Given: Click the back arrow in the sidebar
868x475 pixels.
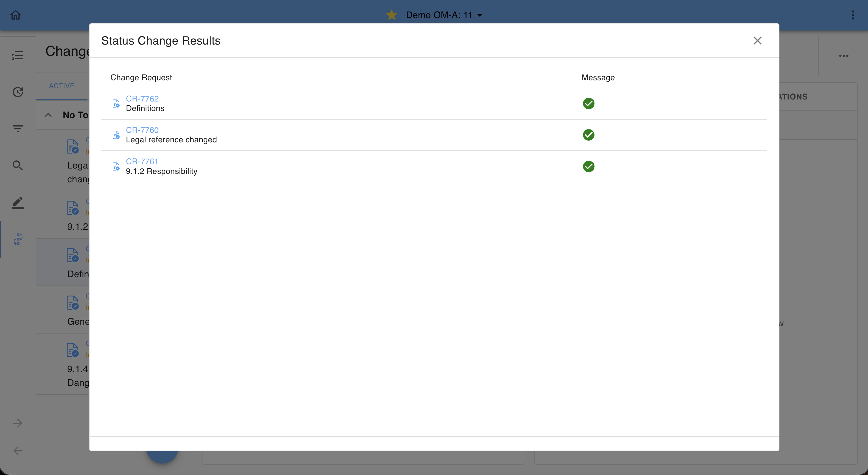Looking at the screenshot, I should coord(18,451).
